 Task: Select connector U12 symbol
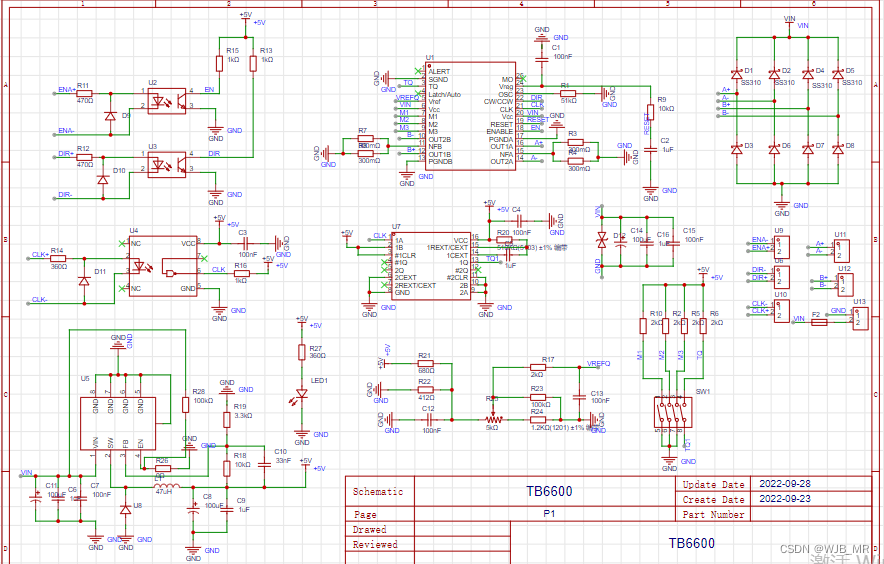click(845, 285)
